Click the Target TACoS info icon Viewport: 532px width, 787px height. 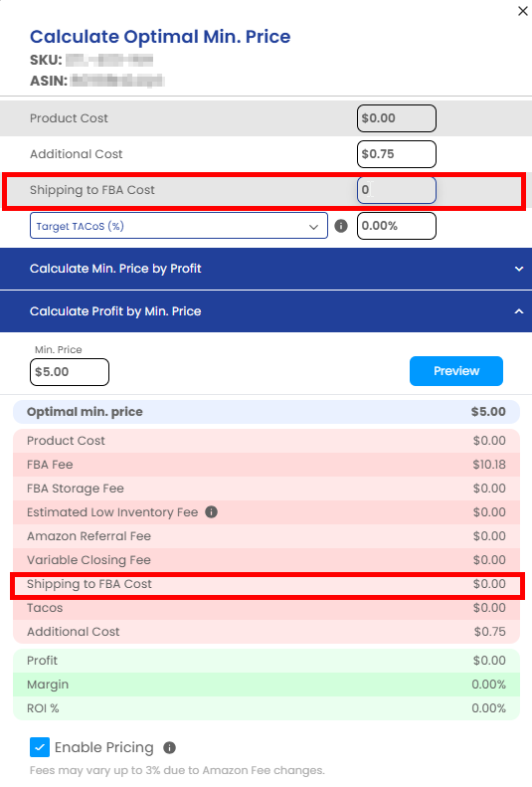pos(341,226)
